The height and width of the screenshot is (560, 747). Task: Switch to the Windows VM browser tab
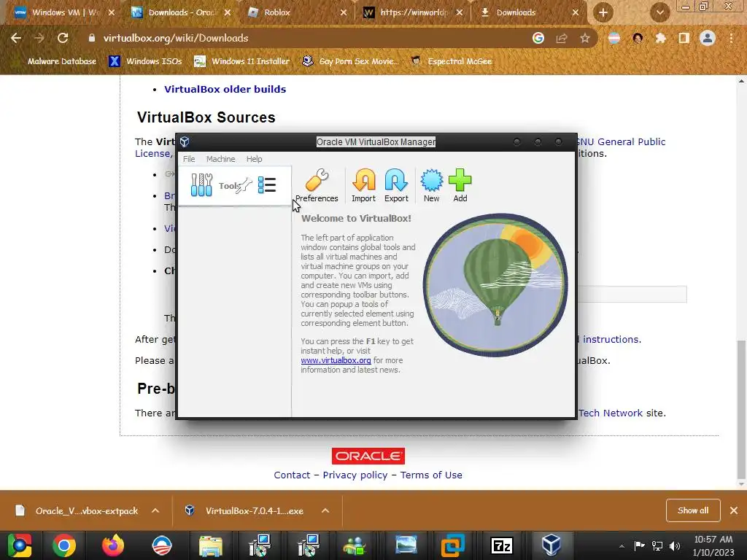point(64,12)
